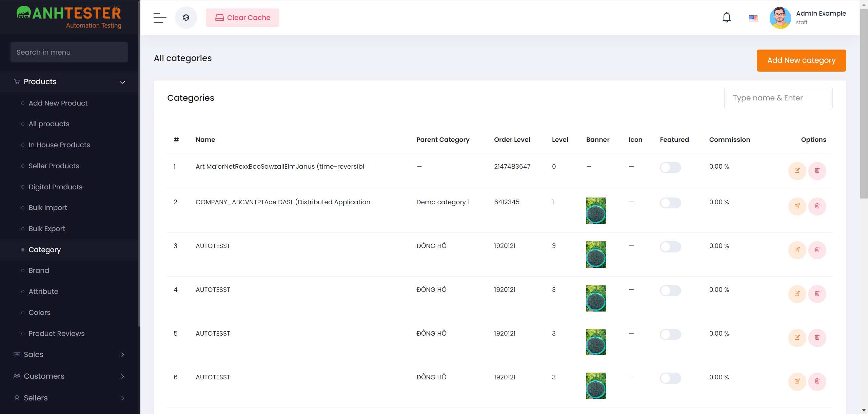Click the order level value 2147483647
Image resolution: width=868 pixels, height=414 pixels.
pos(512,167)
